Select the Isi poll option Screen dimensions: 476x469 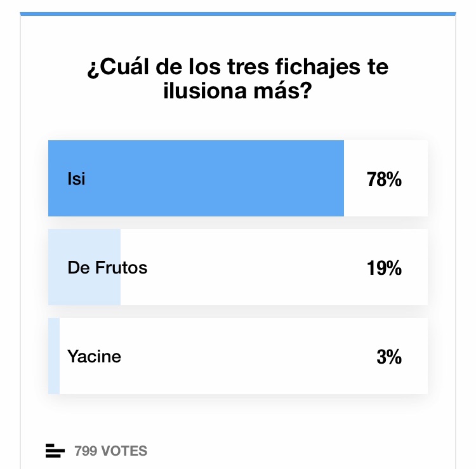point(76,179)
